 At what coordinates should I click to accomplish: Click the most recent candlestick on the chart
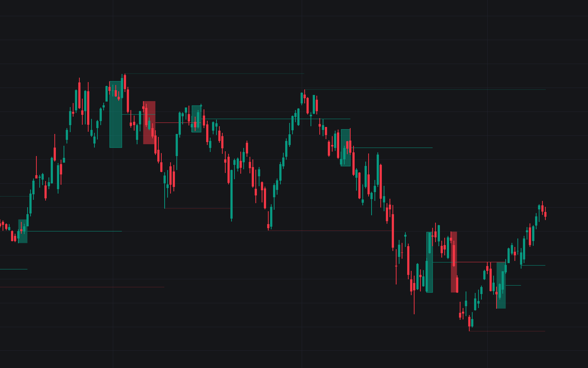click(x=545, y=213)
